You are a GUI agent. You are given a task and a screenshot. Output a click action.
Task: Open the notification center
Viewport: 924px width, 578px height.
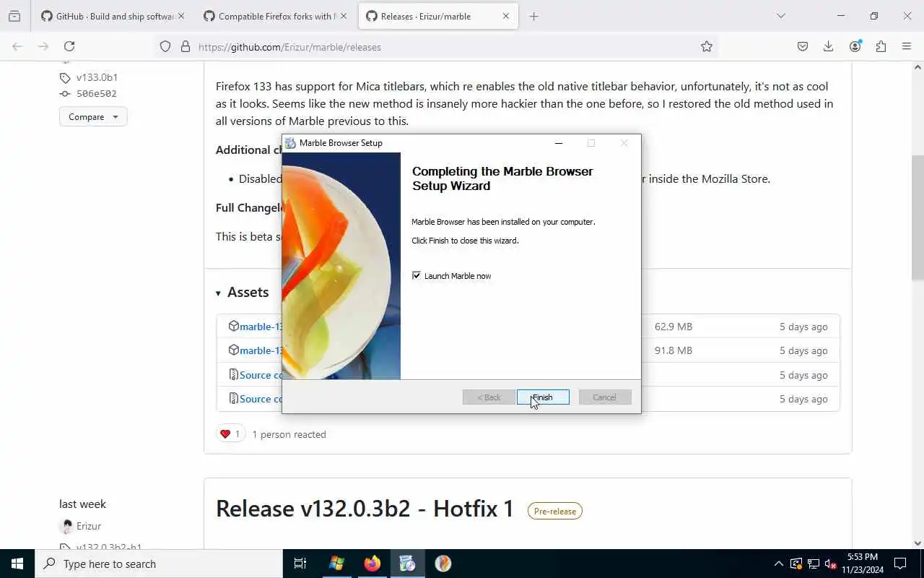(x=900, y=564)
